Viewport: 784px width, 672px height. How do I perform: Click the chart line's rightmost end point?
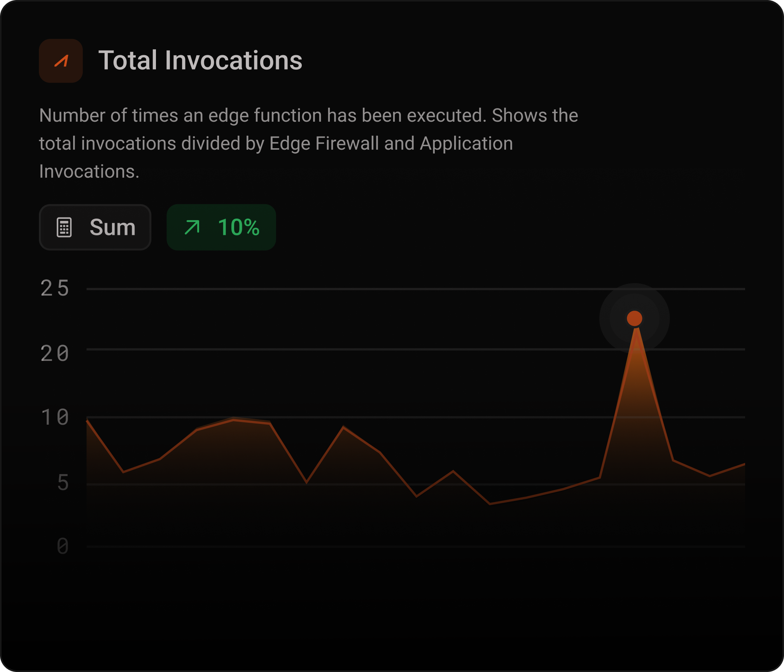(x=744, y=464)
